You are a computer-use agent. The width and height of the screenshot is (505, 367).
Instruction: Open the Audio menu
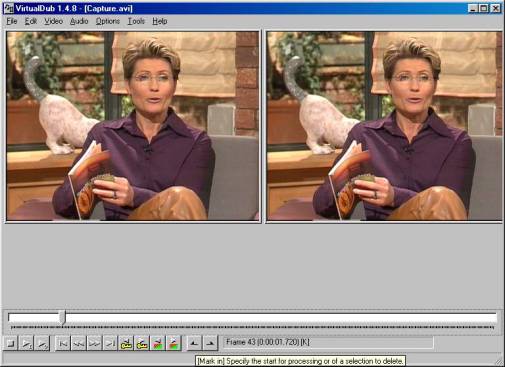click(79, 21)
